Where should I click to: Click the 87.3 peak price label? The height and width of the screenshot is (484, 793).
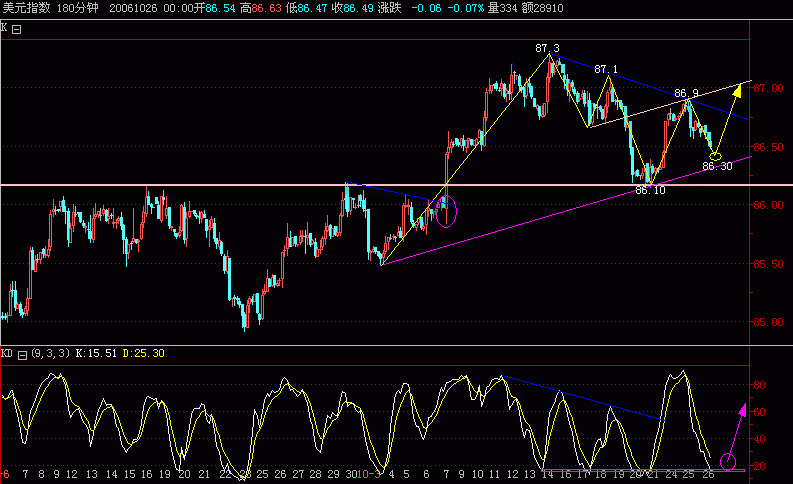[x=547, y=48]
